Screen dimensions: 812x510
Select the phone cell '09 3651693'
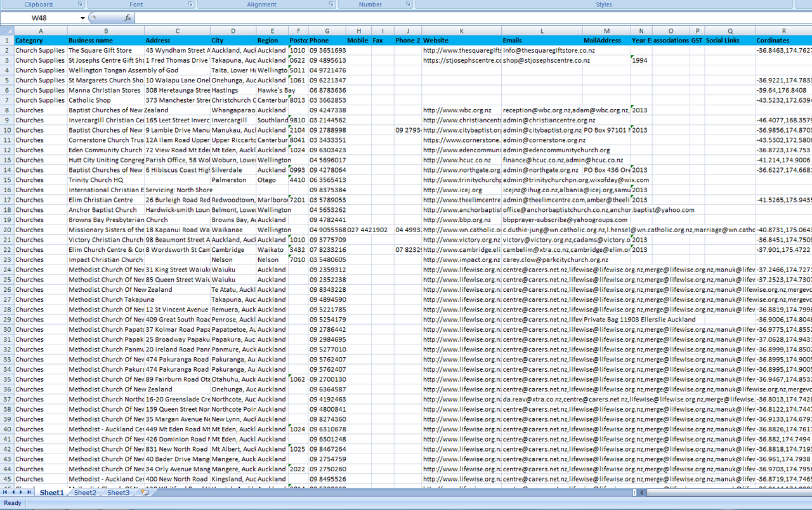coord(327,50)
